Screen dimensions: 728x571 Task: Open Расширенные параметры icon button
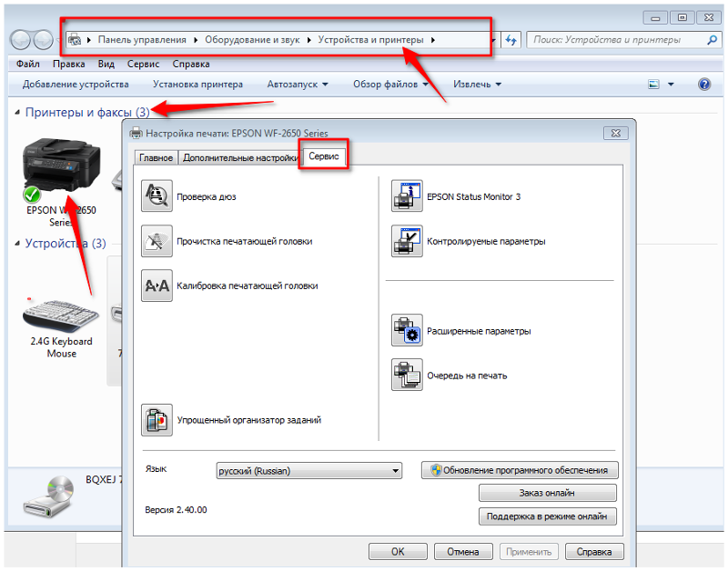(x=407, y=330)
